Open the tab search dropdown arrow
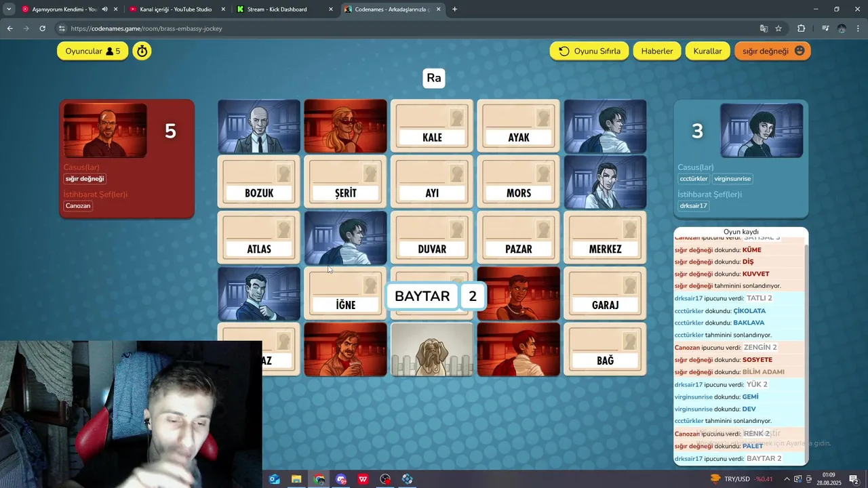 pos(9,9)
